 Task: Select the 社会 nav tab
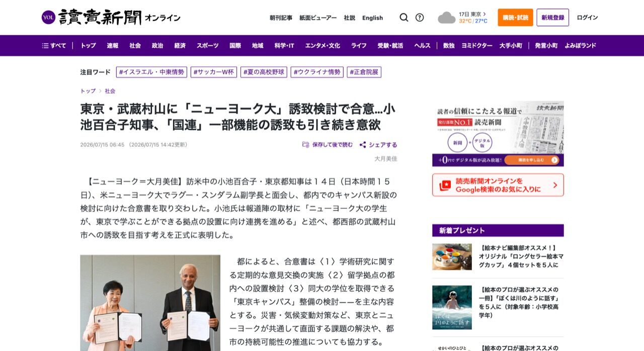coord(135,46)
